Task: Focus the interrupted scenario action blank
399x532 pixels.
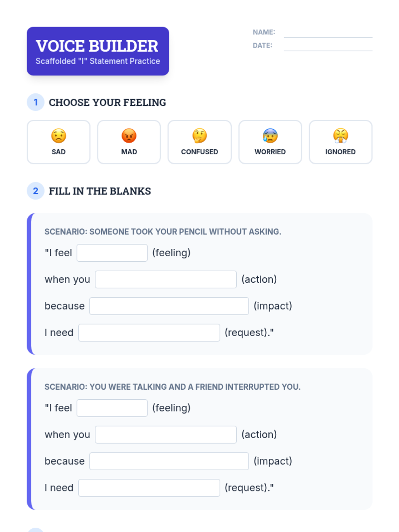Action: (166, 435)
